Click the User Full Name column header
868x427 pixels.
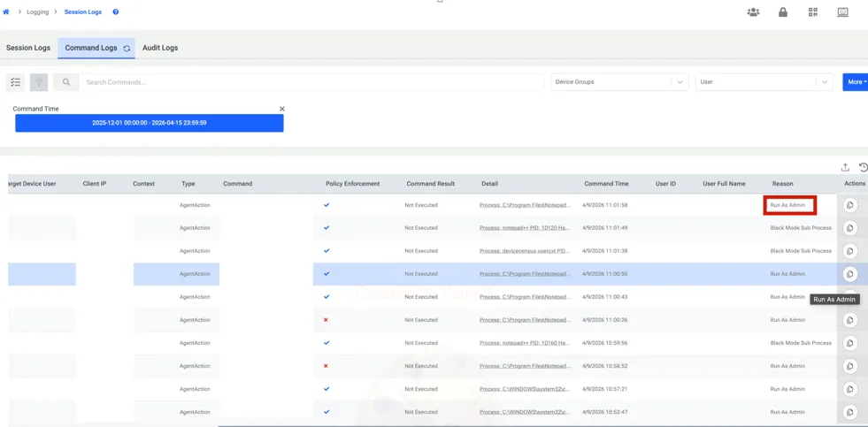pyautogui.click(x=724, y=184)
